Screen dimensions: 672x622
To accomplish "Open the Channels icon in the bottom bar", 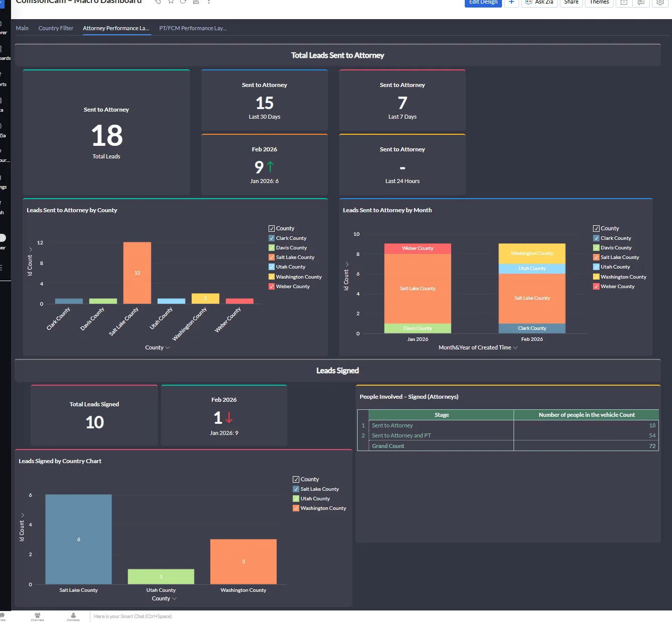I will [37, 616].
